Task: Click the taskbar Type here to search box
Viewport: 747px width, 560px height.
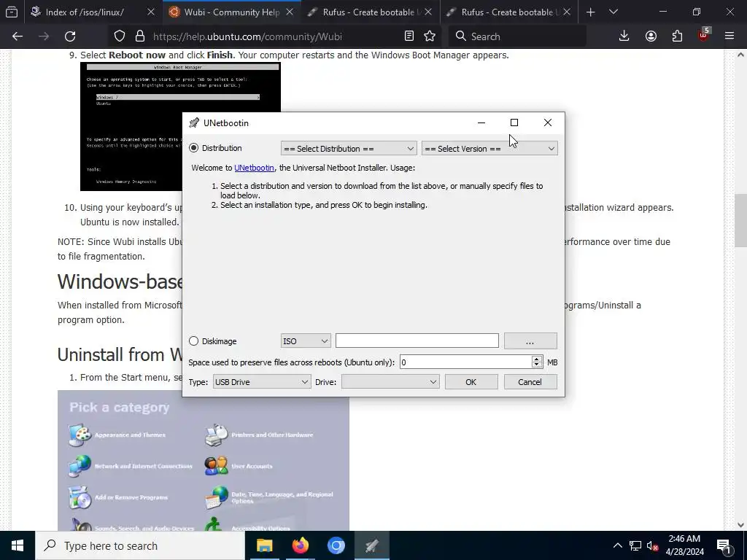Action: [x=140, y=545]
